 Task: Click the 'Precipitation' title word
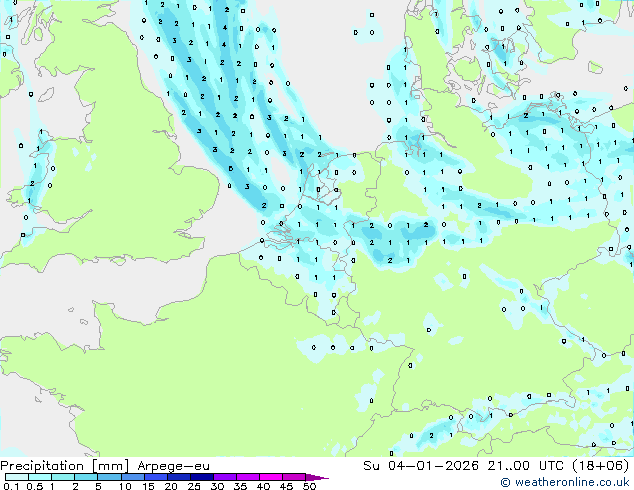coord(42,466)
